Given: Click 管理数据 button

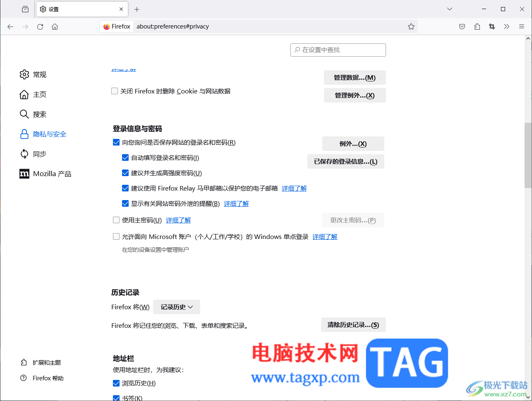Looking at the screenshot, I should click(x=355, y=78).
